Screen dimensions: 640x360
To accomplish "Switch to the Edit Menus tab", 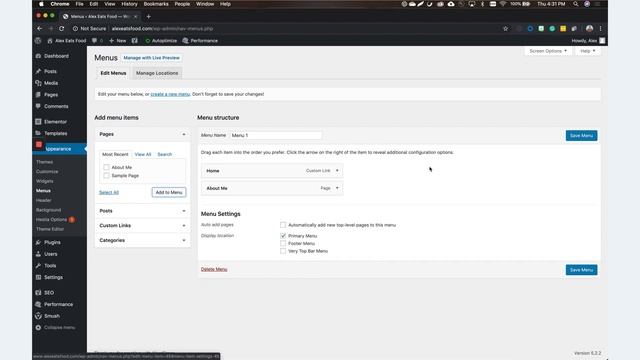I will [113, 73].
